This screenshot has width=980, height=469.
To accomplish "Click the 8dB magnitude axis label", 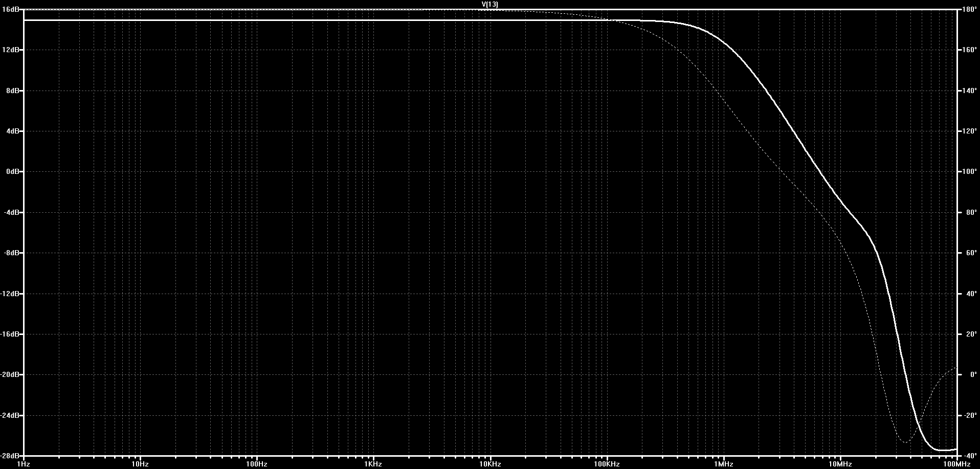I will (x=12, y=91).
